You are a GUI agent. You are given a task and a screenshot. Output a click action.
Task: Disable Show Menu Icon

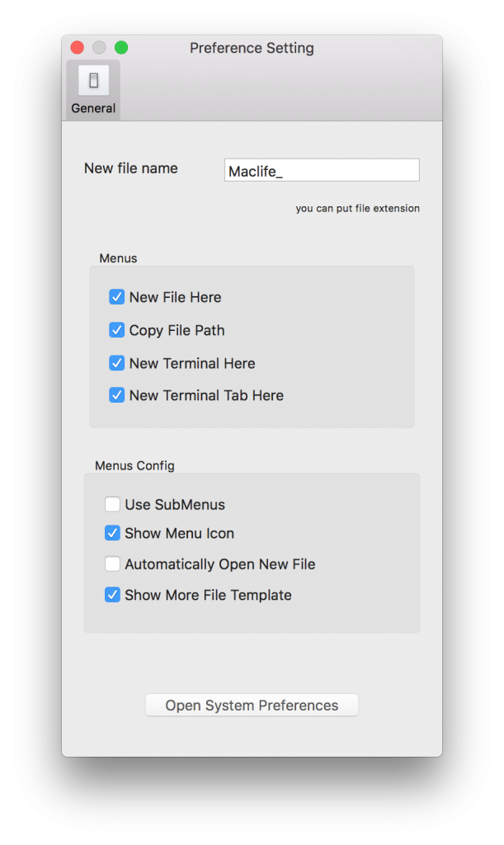pyautogui.click(x=112, y=533)
